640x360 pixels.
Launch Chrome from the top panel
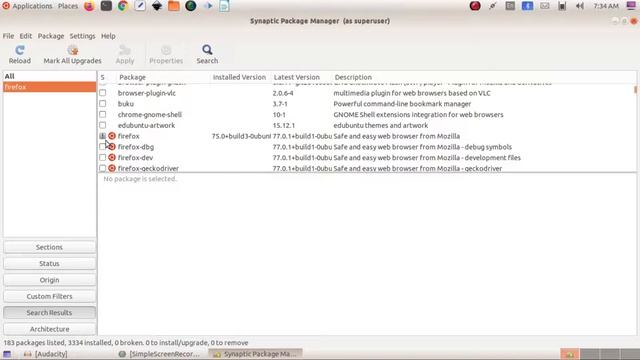pyautogui.click(x=123, y=6)
